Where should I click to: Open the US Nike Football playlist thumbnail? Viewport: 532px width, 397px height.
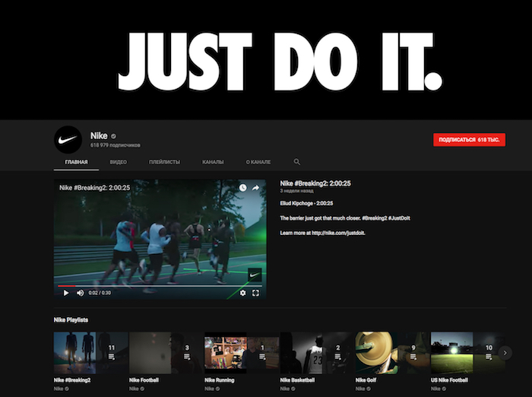pyautogui.click(x=468, y=353)
